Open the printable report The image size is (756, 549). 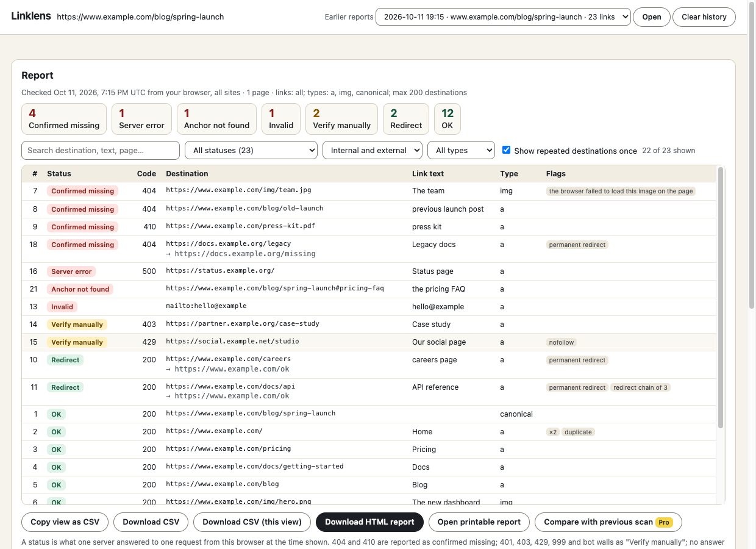[479, 522]
